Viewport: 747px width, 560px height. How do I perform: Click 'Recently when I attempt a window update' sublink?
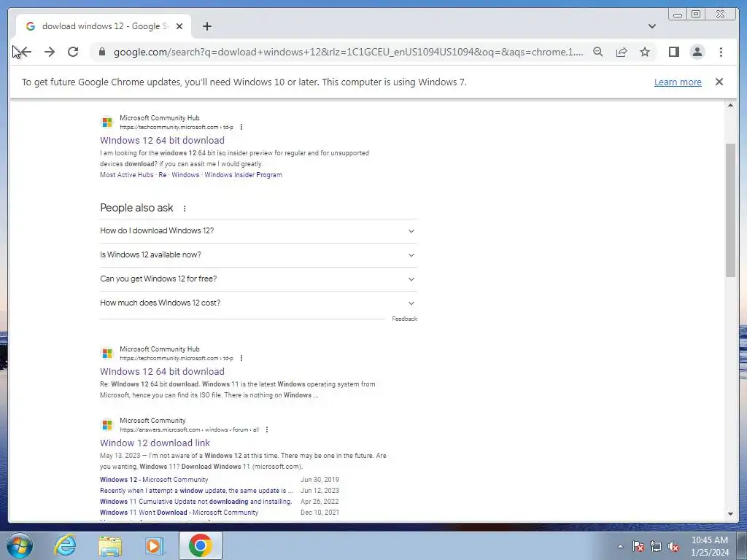(x=196, y=491)
